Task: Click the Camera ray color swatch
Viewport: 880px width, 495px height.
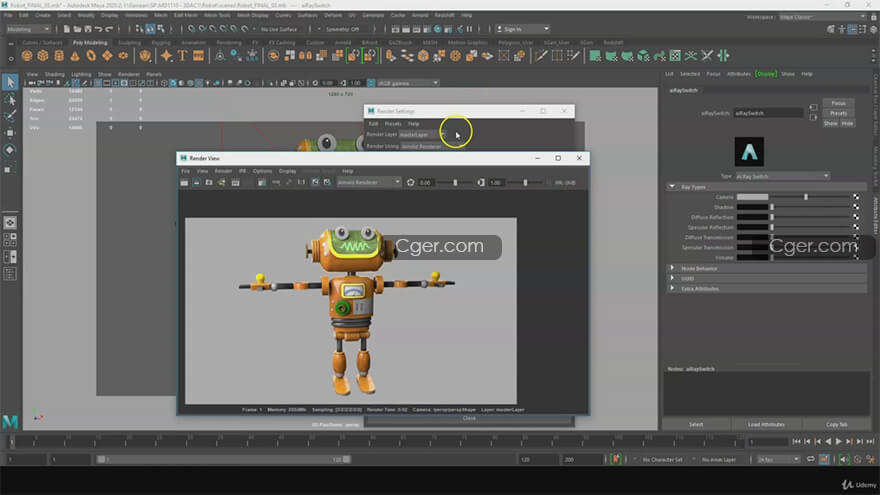Action: click(x=752, y=197)
